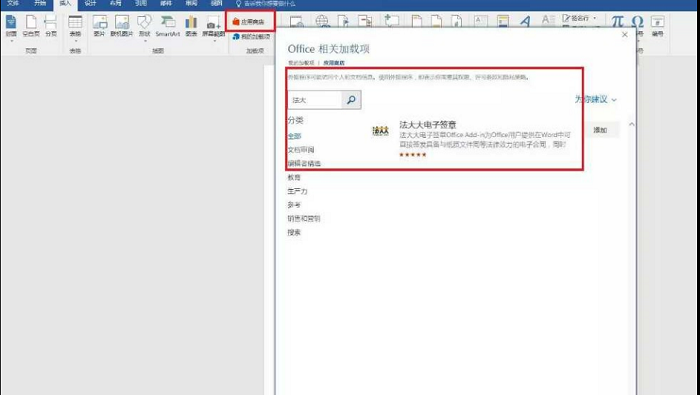The image size is (700, 395).
Task: Select the 文档审阅 category
Action: click(301, 150)
